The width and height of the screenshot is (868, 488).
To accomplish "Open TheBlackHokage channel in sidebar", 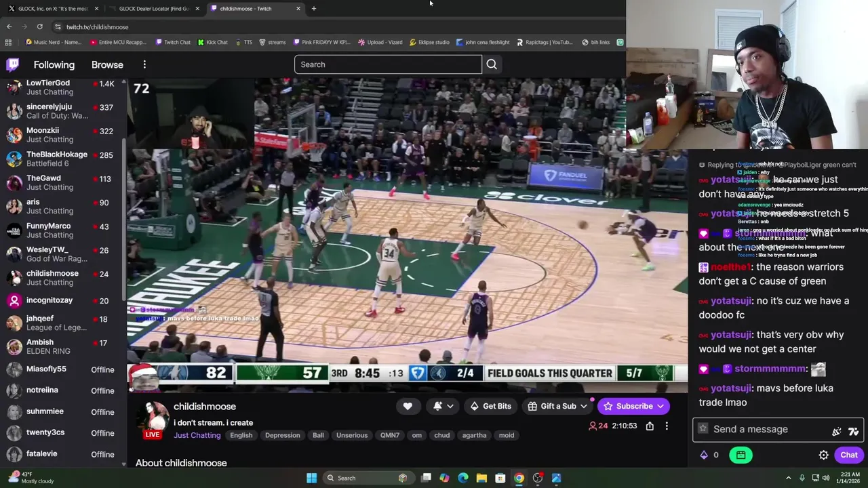I will (63, 159).
